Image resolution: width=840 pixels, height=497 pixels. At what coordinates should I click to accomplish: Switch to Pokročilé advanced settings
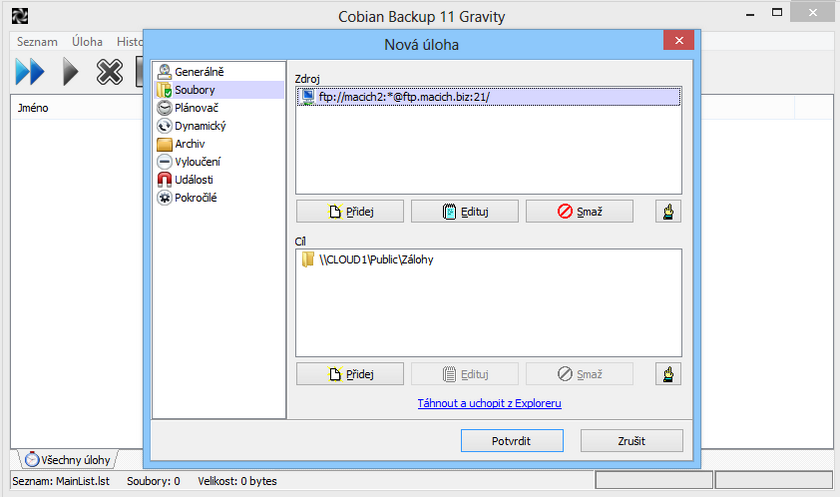(x=195, y=198)
